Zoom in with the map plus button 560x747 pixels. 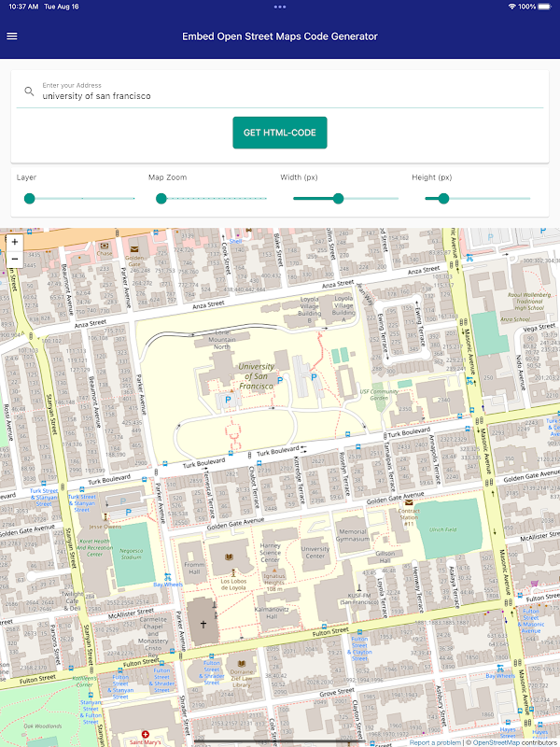click(15, 242)
